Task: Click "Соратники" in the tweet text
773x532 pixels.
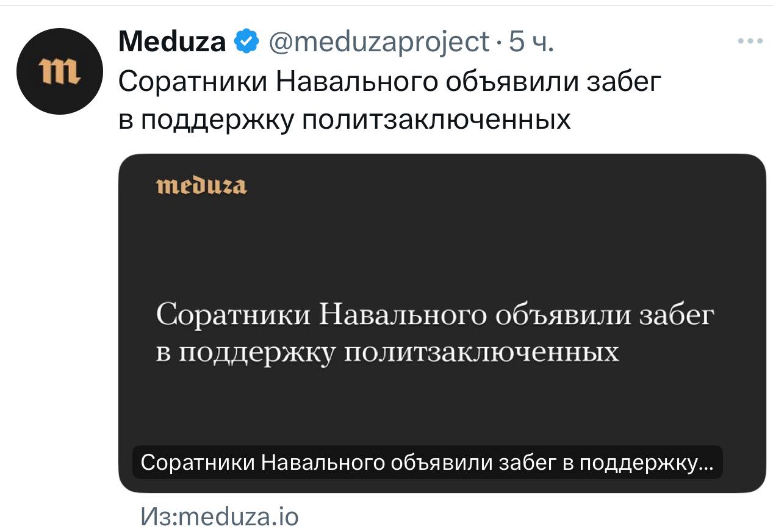Action: pos(193,82)
